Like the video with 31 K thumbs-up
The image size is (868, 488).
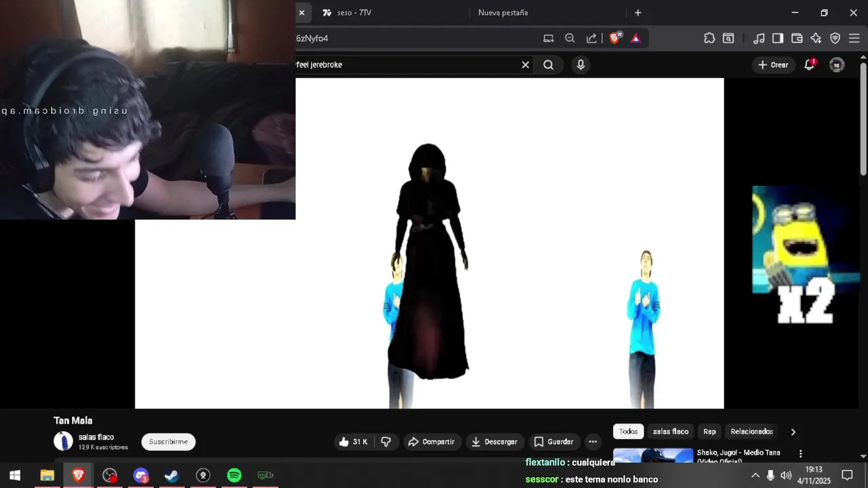pyautogui.click(x=353, y=442)
